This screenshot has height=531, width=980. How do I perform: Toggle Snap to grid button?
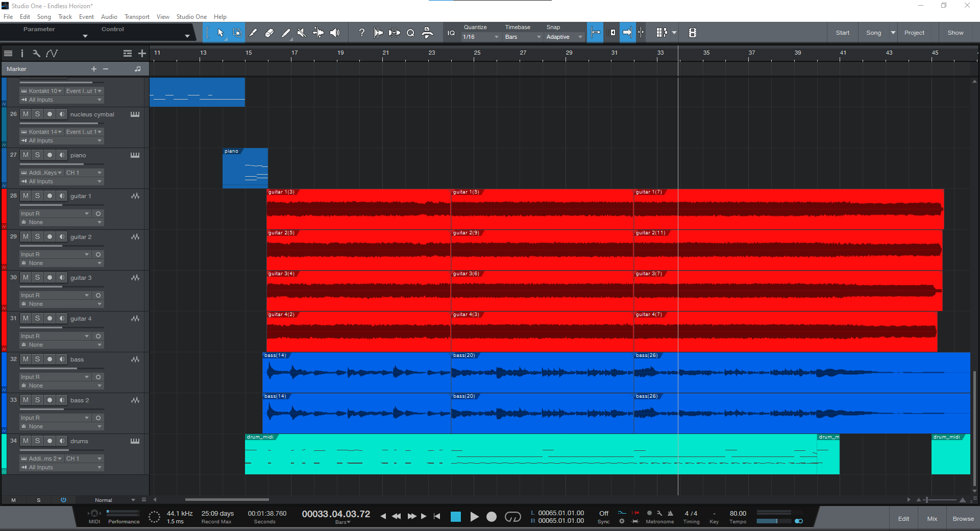pyautogui.click(x=595, y=33)
